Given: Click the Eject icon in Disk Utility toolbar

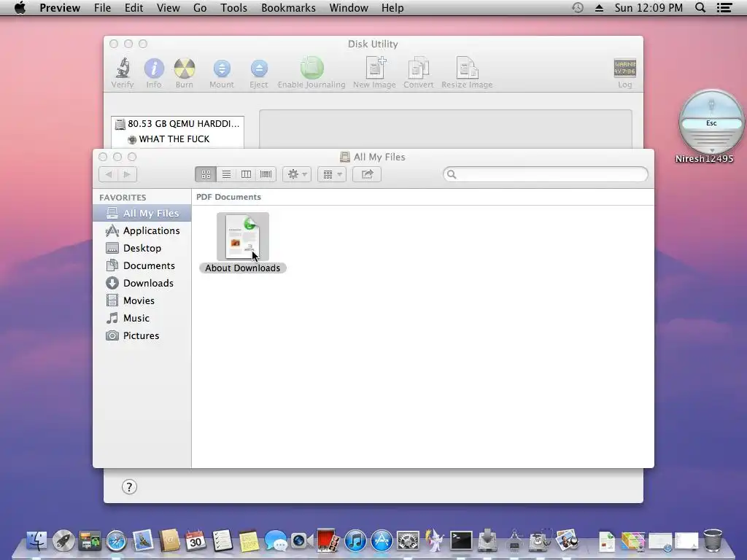Looking at the screenshot, I should coord(259,68).
